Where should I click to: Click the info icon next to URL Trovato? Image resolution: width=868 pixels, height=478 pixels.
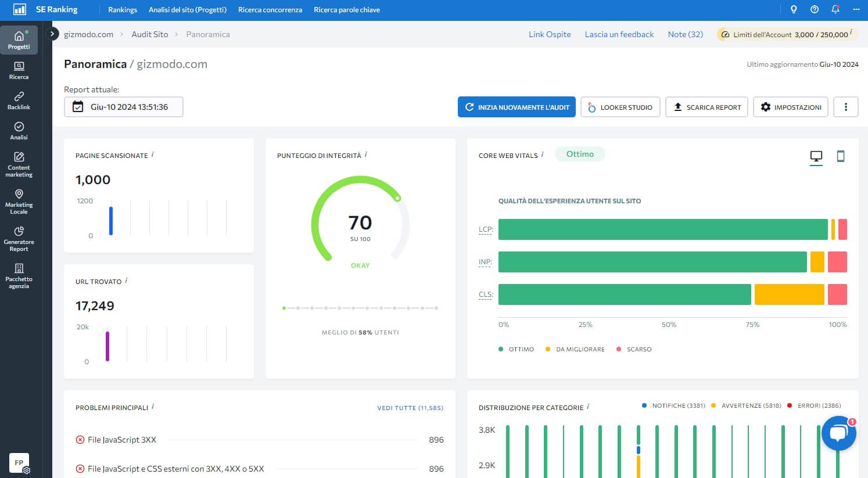[126, 281]
